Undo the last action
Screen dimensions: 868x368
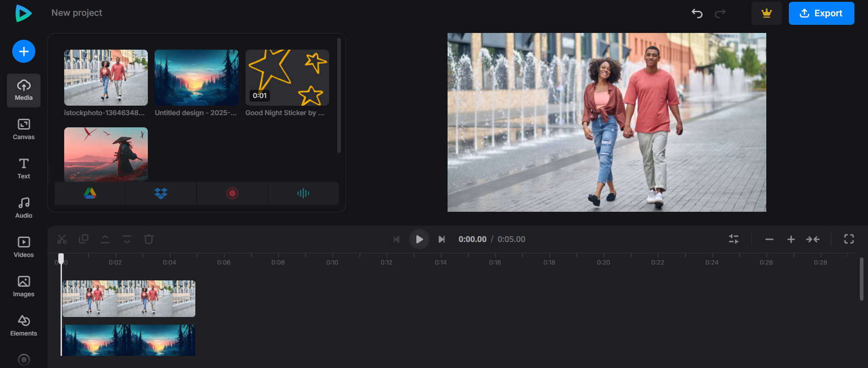pos(697,14)
